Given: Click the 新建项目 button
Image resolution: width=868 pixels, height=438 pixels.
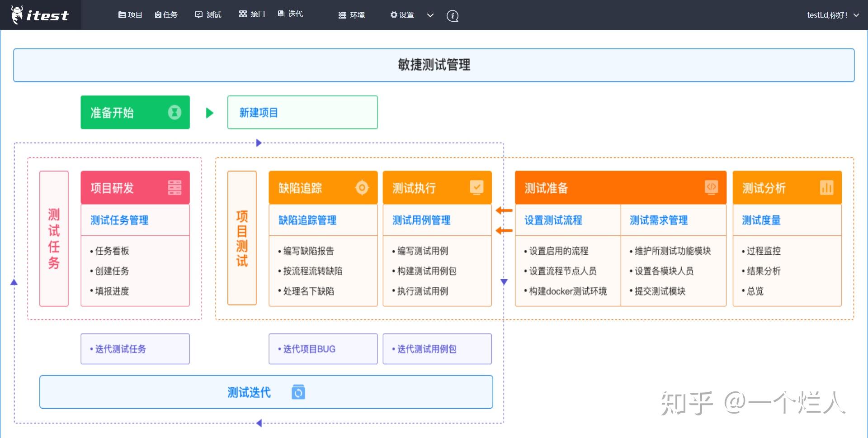Looking at the screenshot, I should (x=302, y=112).
